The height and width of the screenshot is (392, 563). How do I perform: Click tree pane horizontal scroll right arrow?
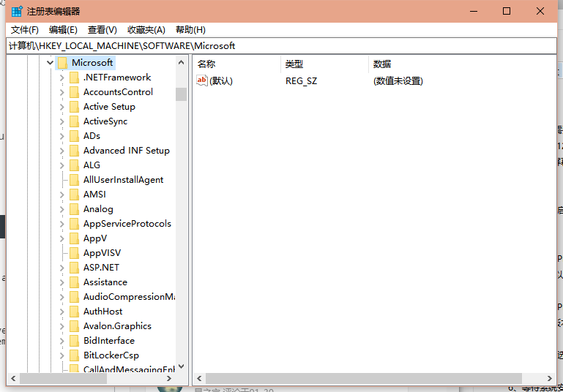click(x=169, y=378)
